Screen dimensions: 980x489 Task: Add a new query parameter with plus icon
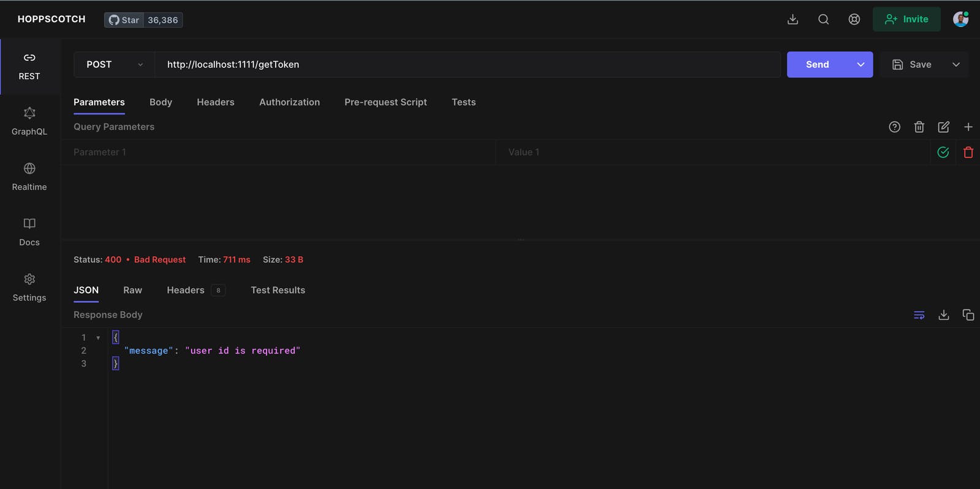click(968, 127)
